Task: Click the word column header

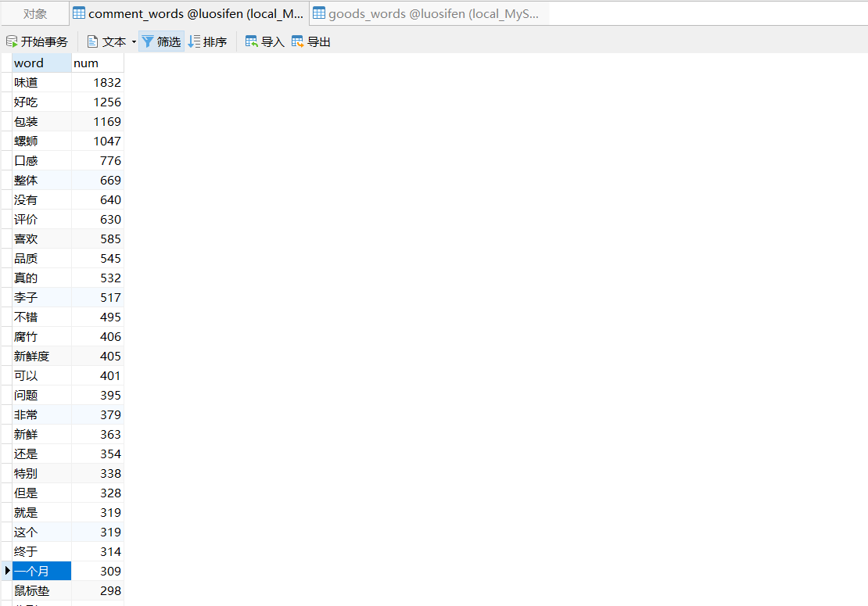Action: pyautogui.click(x=41, y=63)
